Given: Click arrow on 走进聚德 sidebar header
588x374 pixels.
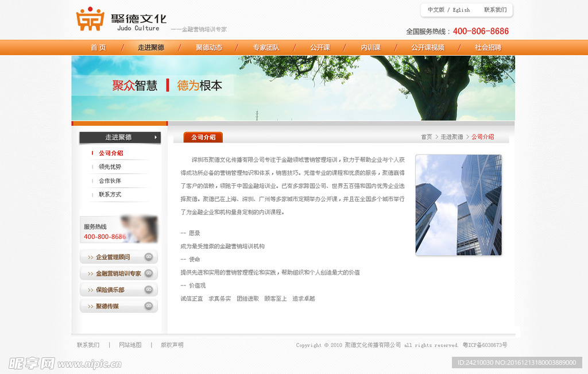Looking at the screenshot, I should point(155,137).
